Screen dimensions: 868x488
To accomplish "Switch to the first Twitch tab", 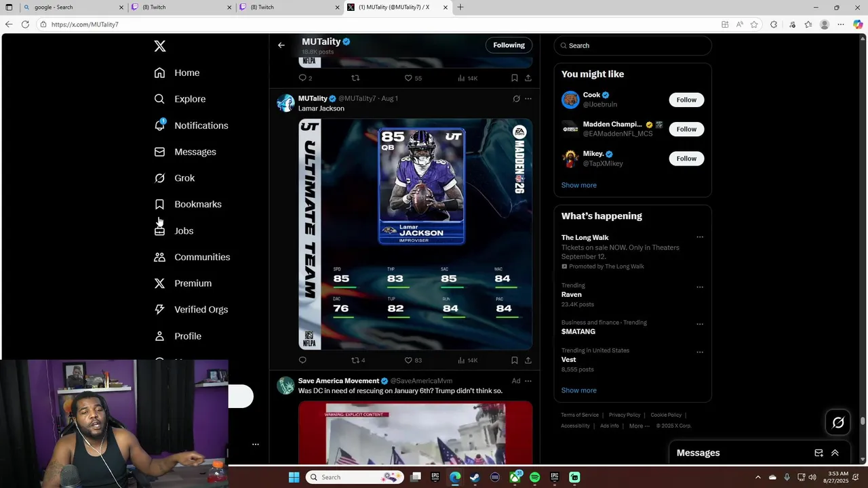I will coord(182,7).
